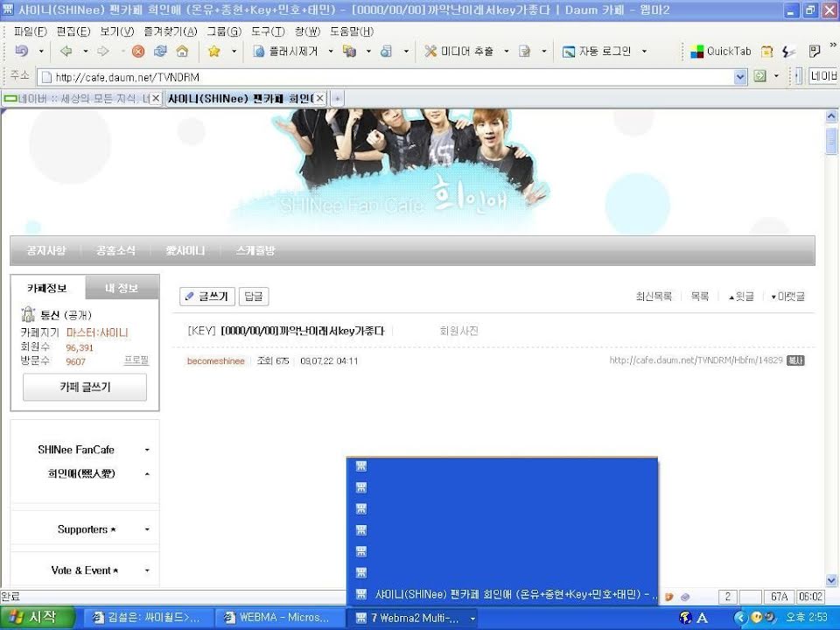Open the Undo history dropdown arrow

click(41, 52)
